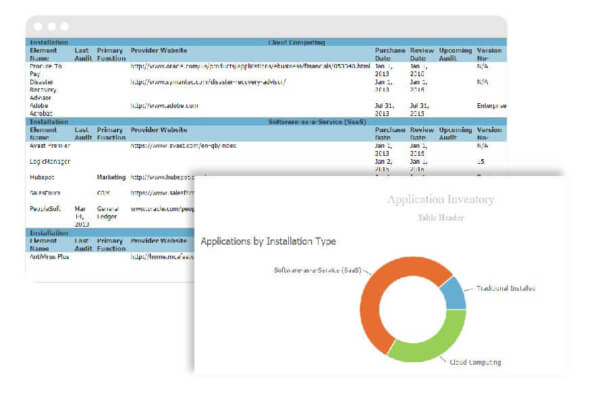The width and height of the screenshot is (600, 408).
Task: Click Adobe Acrobat's Jul 31 purchase date cell
Action: click(x=385, y=110)
